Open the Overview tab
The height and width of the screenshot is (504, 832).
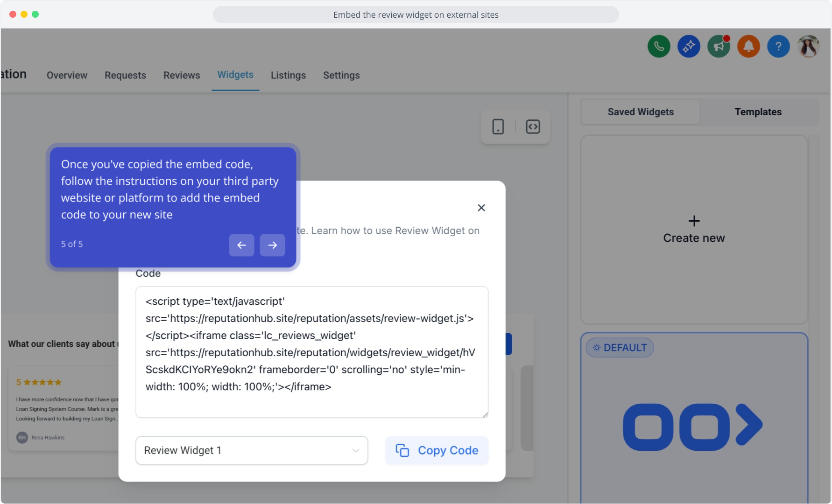(67, 75)
